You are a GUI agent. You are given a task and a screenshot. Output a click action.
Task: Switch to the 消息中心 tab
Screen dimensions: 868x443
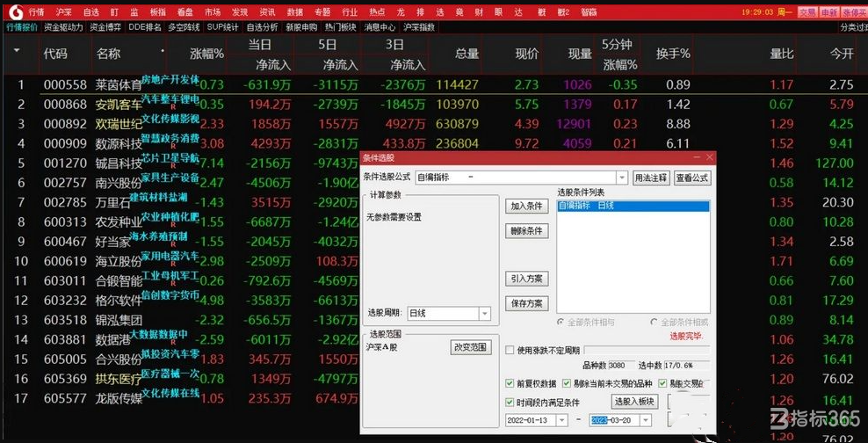(380, 26)
